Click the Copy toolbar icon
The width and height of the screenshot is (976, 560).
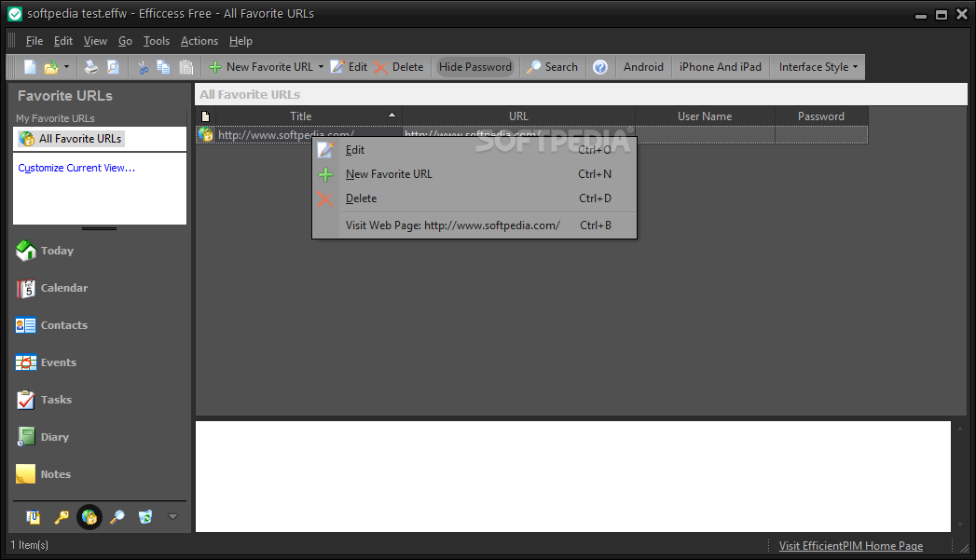pos(163,66)
